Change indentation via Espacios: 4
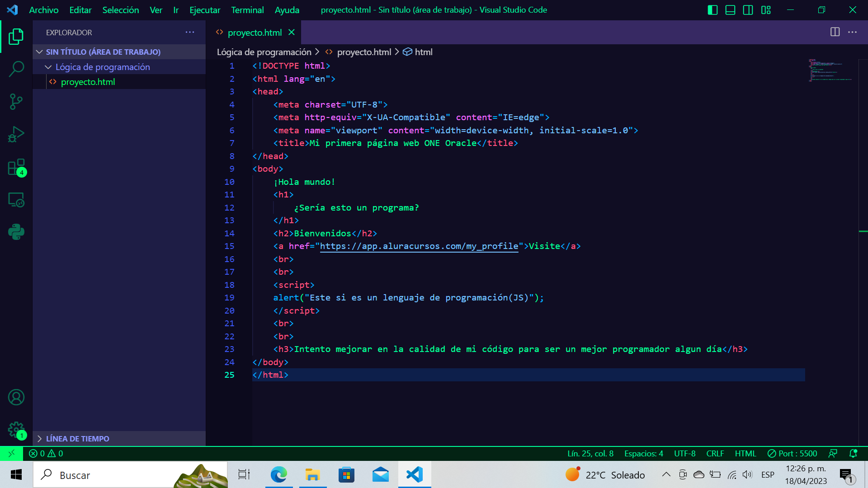The image size is (868, 488). (644, 453)
